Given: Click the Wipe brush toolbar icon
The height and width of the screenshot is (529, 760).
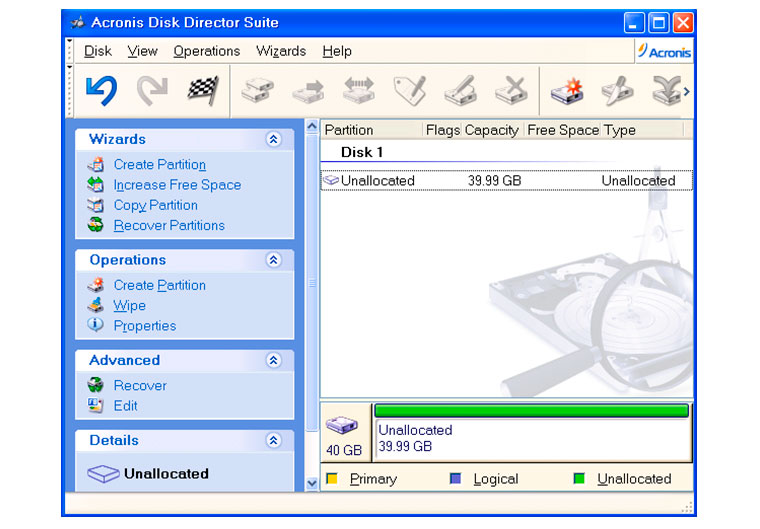Looking at the screenshot, I should [x=618, y=90].
